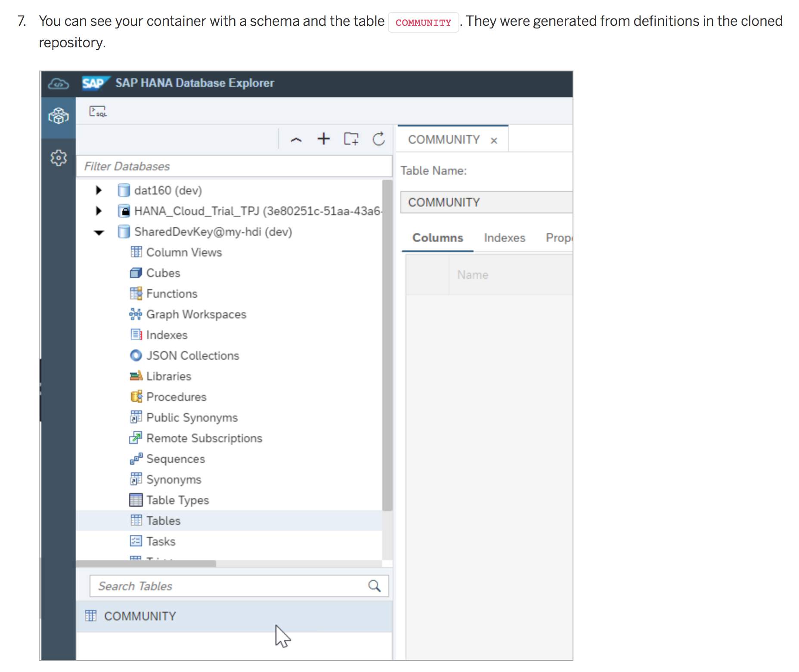This screenshot has width=799, height=672.
Task: Collapse the panel using the chevron-up icon
Action: coord(296,139)
